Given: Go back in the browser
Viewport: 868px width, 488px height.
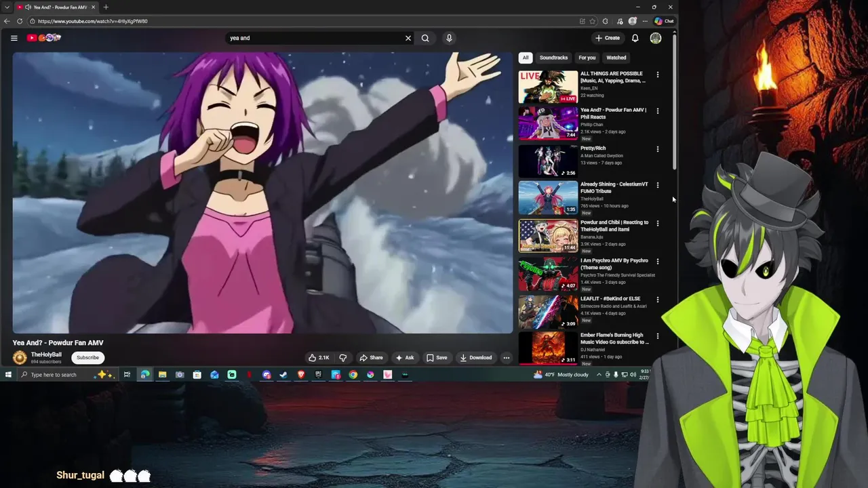Looking at the screenshot, I should (x=7, y=21).
